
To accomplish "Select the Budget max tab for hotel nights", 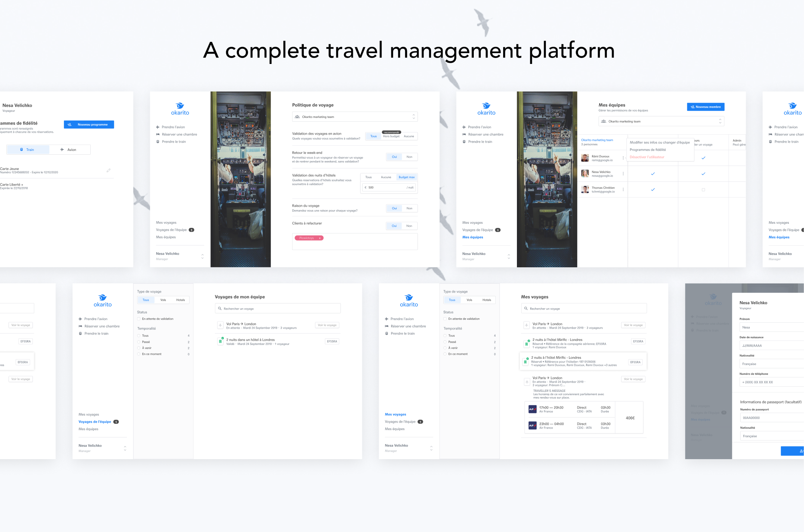I will [406, 177].
